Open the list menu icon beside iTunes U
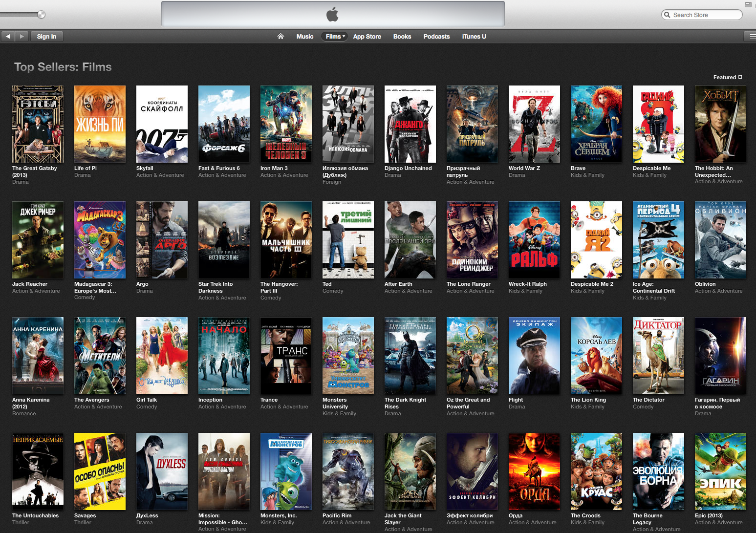The width and height of the screenshot is (756, 533). 750,36
